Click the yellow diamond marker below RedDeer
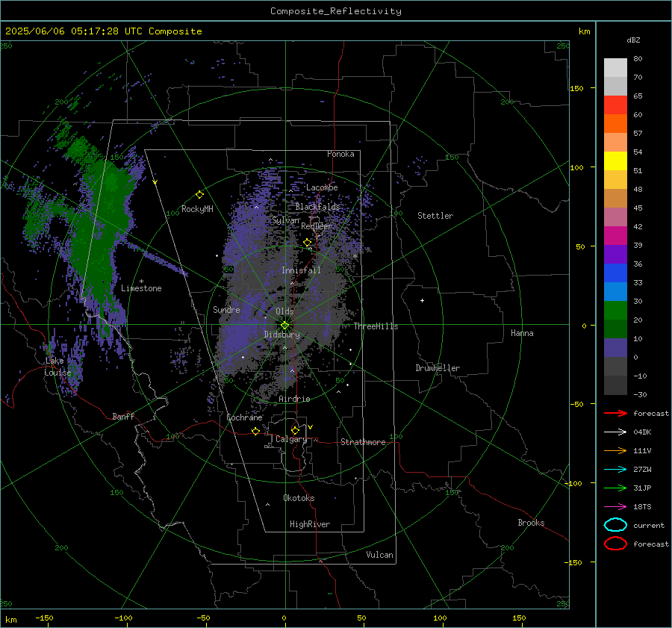 [x=307, y=243]
